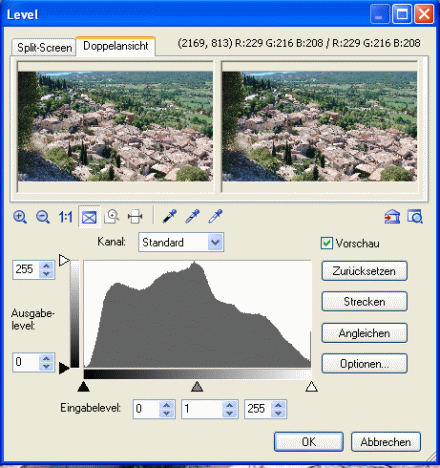This screenshot has height=468, width=440.
Task: Pick the white point eyedropper
Action: pos(215,216)
